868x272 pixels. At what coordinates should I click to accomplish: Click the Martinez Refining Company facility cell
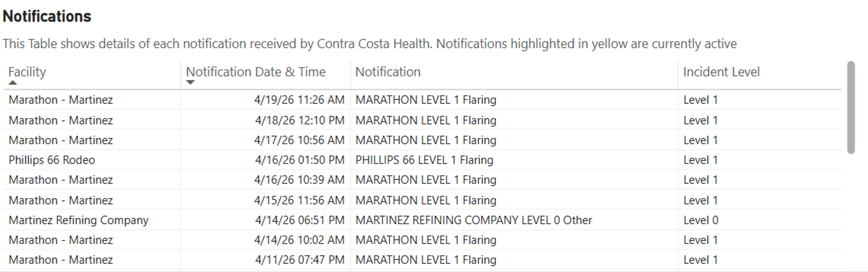pos(78,220)
